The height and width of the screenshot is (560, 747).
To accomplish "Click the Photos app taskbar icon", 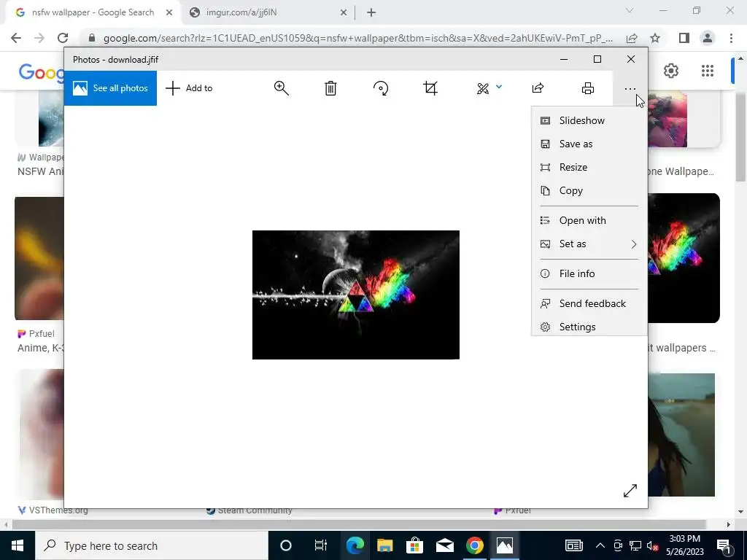I will (x=505, y=545).
